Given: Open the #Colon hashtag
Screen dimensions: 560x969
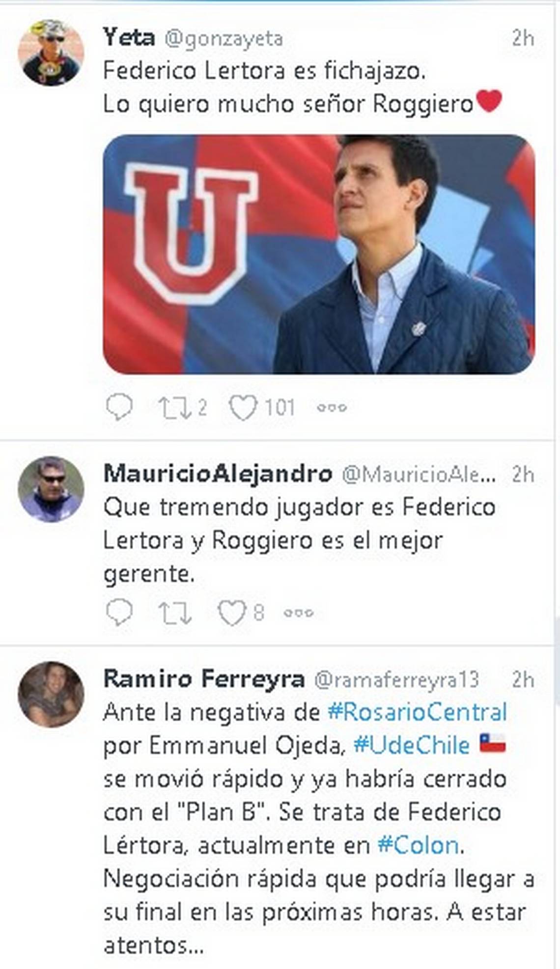Looking at the screenshot, I should (418, 846).
